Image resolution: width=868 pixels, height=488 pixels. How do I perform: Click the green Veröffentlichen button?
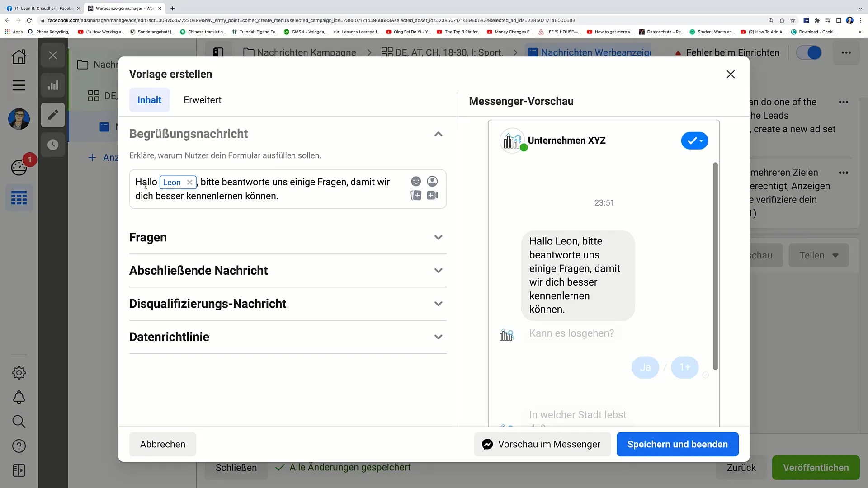816,468
